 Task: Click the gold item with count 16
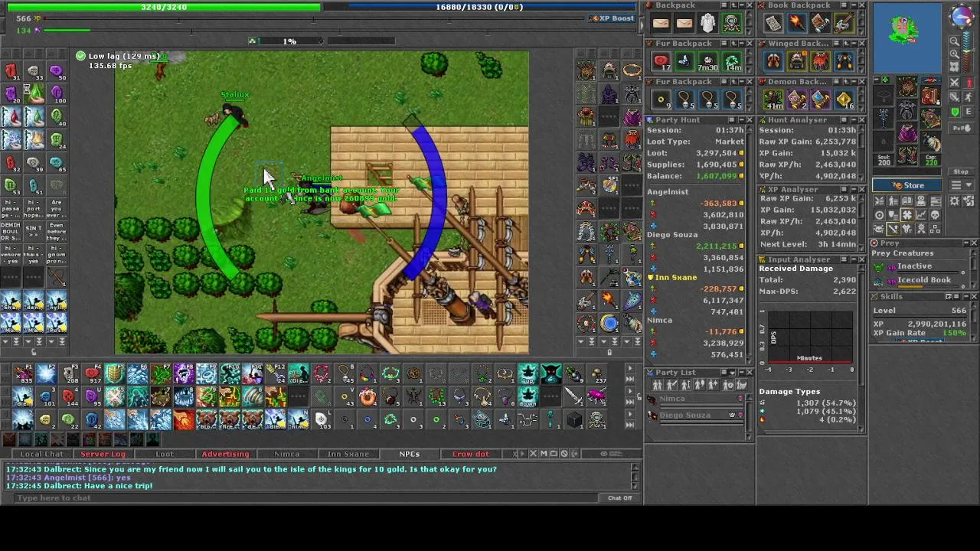(844, 99)
